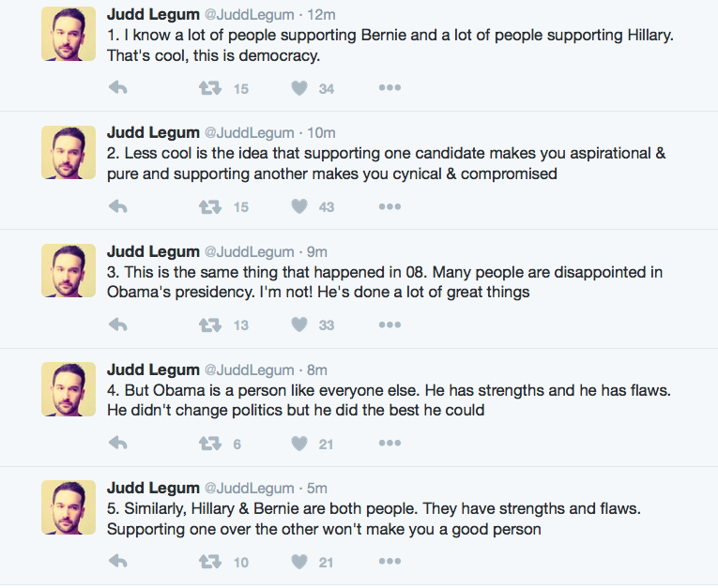The image size is (718, 588).
Task: Reply to the tweet about democracy
Action: pyautogui.click(x=118, y=87)
